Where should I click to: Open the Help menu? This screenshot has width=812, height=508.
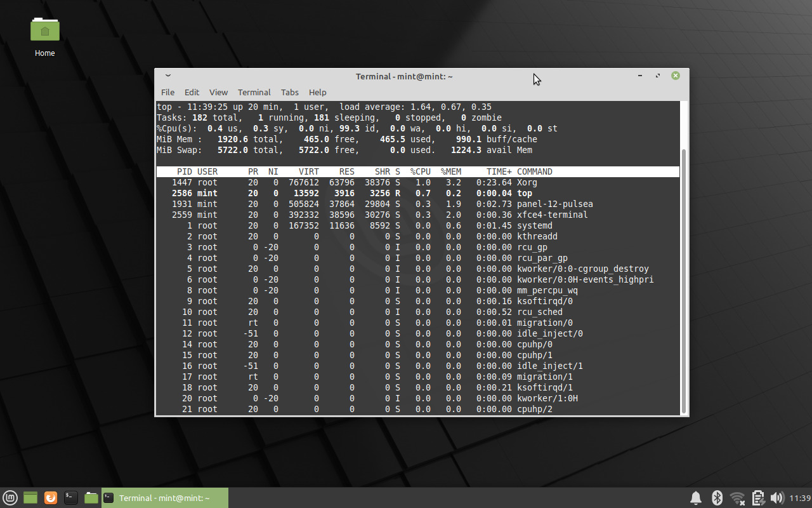317,92
